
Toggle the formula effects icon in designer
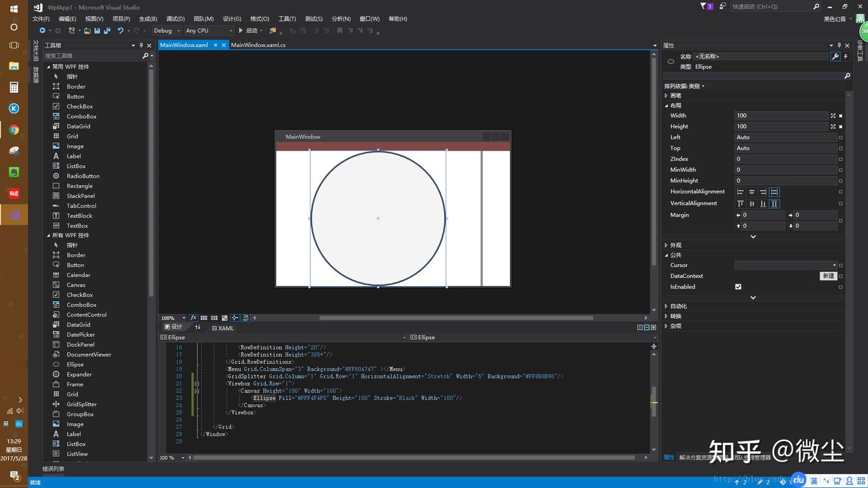(x=193, y=318)
